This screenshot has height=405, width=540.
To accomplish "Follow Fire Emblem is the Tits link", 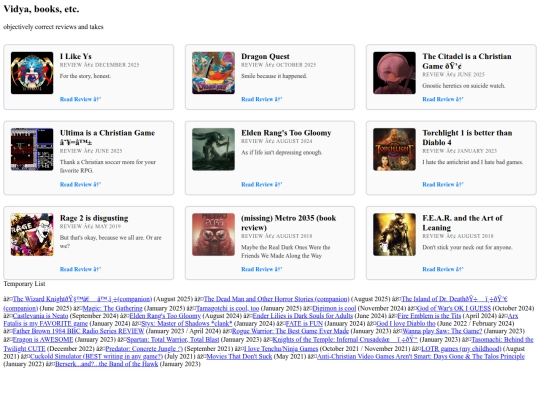I will [x=429, y=316].
